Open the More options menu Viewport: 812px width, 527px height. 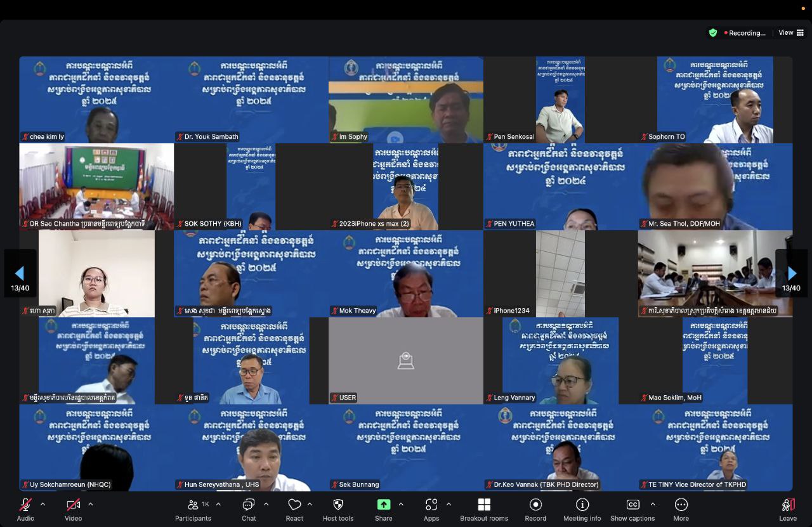click(x=681, y=509)
